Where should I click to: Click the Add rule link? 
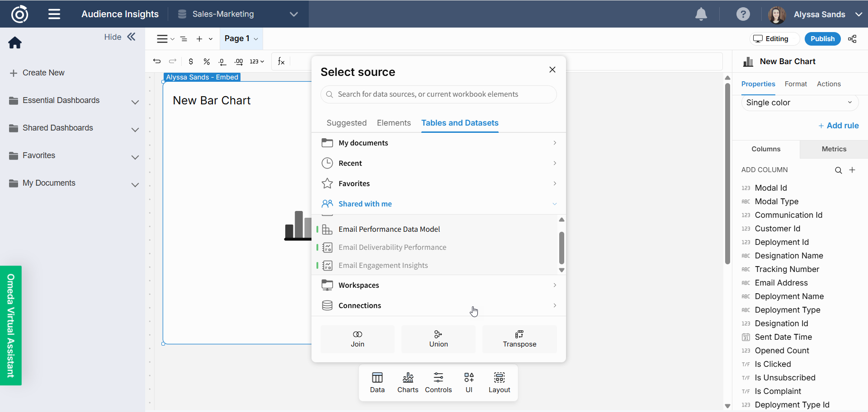pos(839,126)
